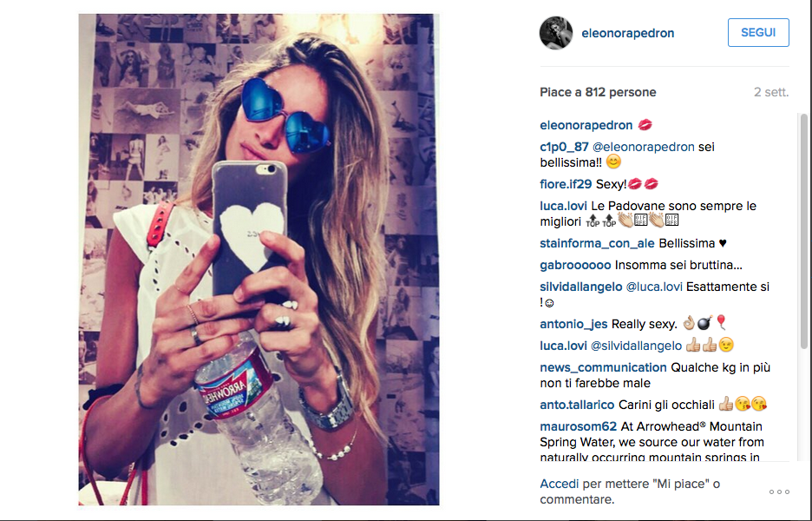Click the eleonorapedron profile avatar

(x=556, y=33)
